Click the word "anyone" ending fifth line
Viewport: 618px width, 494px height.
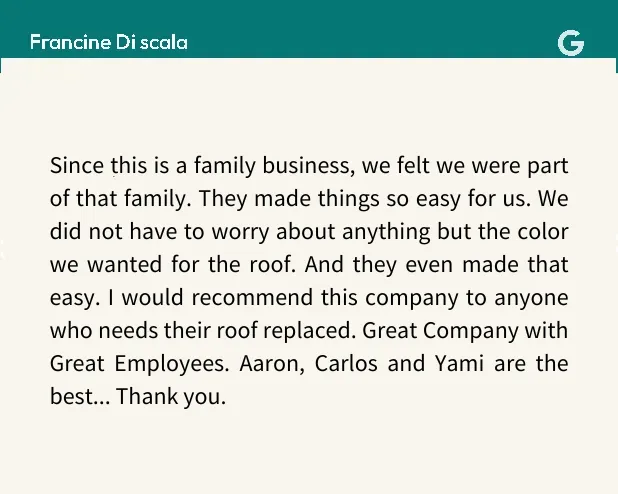(x=531, y=298)
